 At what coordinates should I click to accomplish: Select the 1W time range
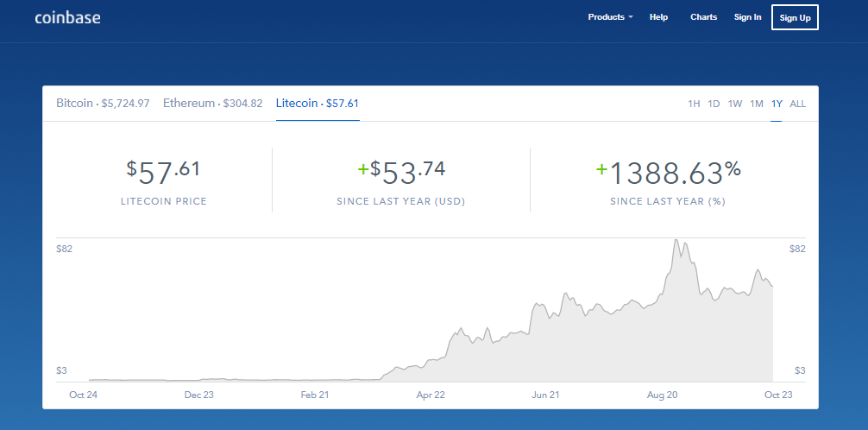coord(735,104)
